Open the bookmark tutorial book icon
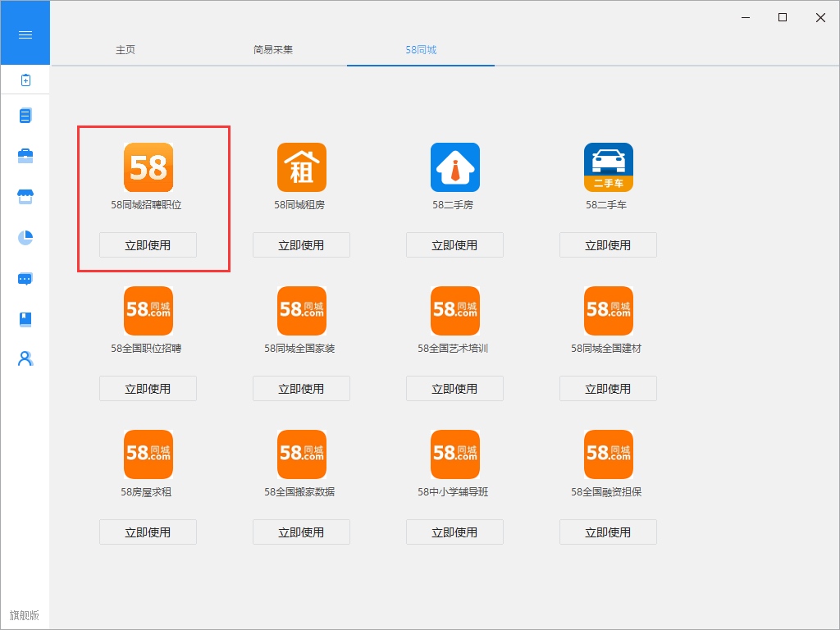 (x=25, y=319)
